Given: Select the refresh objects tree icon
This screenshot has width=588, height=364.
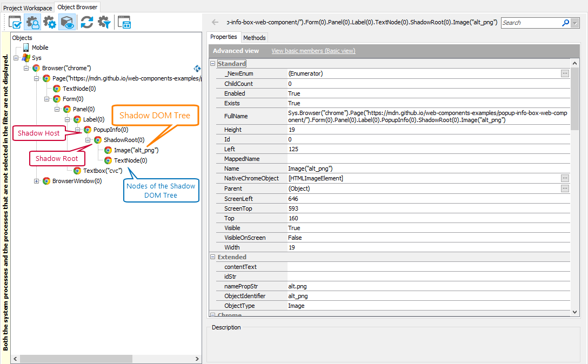Looking at the screenshot, I should click(86, 22).
